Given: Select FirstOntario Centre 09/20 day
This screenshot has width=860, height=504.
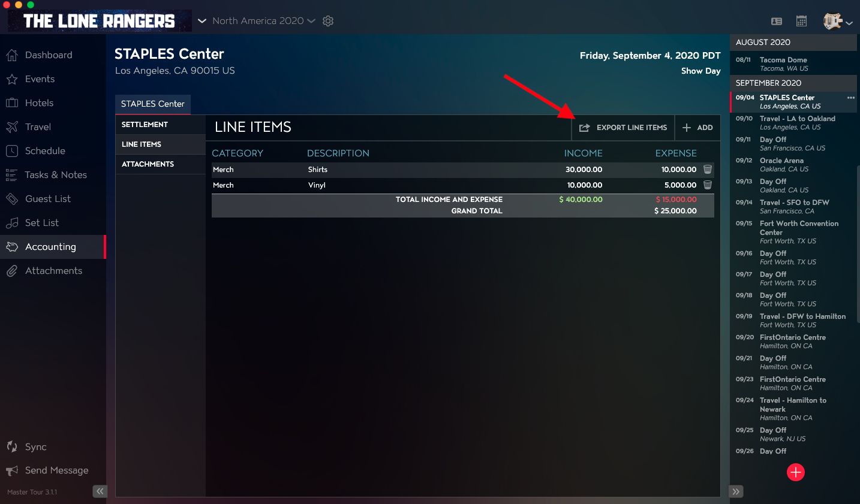Looking at the screenshot, I should click(x=793, y=342).
